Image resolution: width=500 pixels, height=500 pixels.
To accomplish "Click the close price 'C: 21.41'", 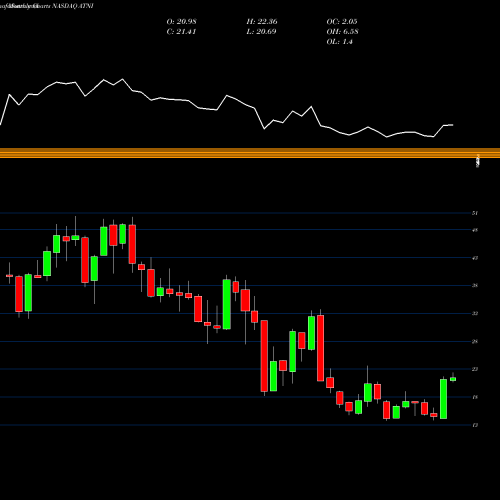I will tap(181, 32).
